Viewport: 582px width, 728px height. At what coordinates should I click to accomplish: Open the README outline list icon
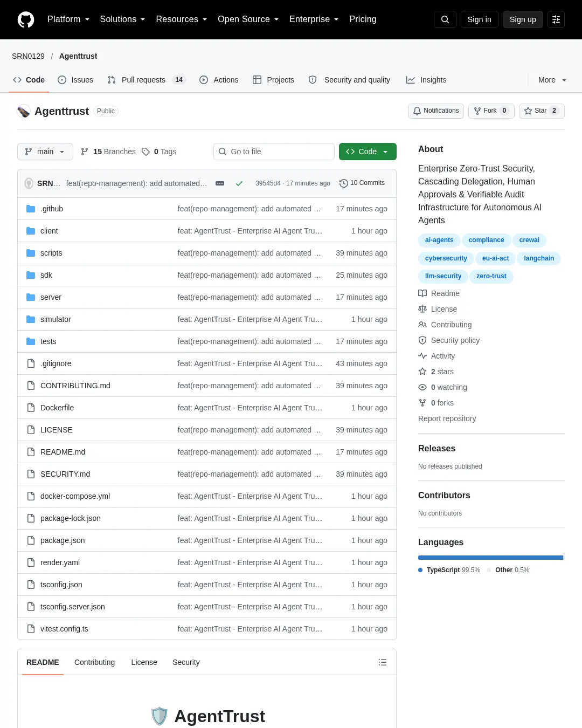point(383,662)
